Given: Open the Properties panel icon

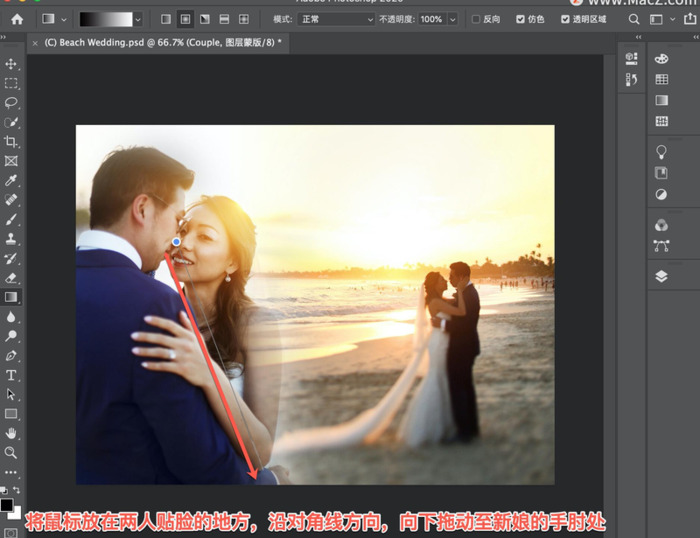Looking at the screenshot, I should tap(631, 58).
